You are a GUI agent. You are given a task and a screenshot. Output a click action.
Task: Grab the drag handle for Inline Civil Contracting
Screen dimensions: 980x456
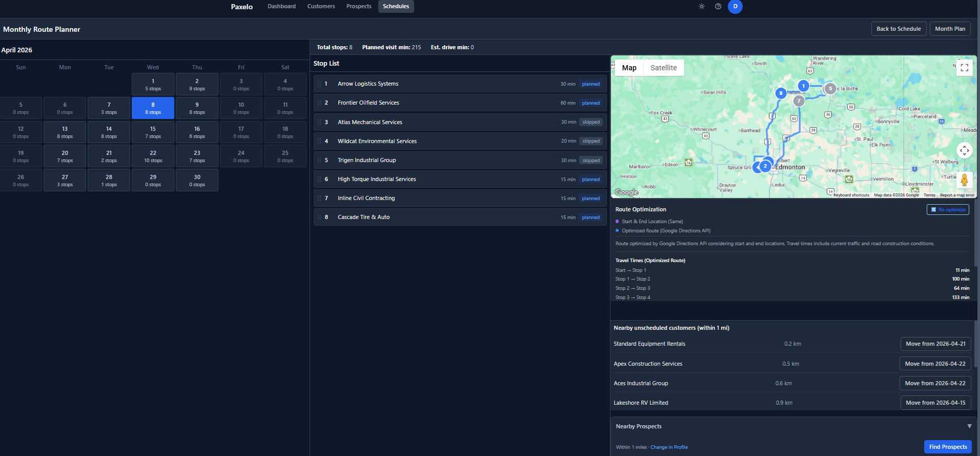319,199
